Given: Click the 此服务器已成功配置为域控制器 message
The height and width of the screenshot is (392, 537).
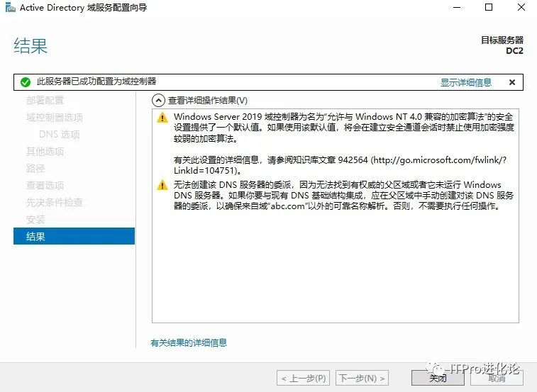Looking at the screenshot, I should click(x=96, y=82).
